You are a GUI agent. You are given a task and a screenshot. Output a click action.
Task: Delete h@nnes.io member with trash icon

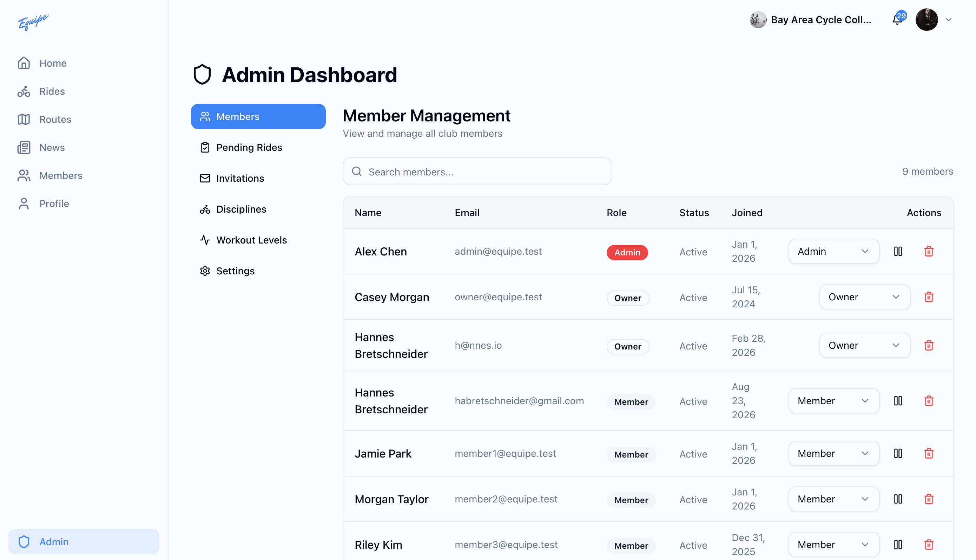[x=929, y=345]
